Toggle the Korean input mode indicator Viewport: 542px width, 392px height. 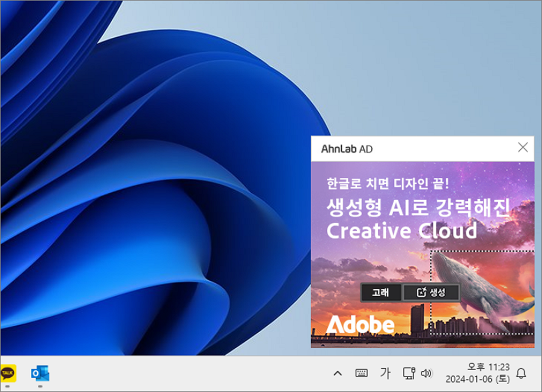385,373
